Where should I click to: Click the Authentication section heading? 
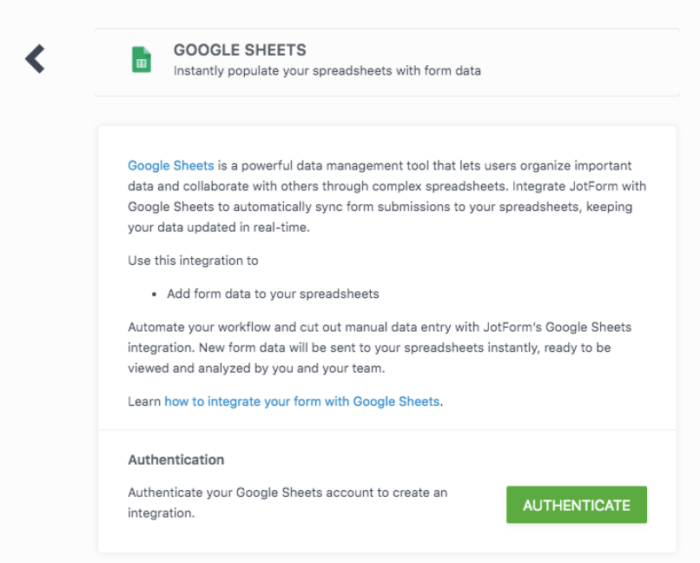176,460
